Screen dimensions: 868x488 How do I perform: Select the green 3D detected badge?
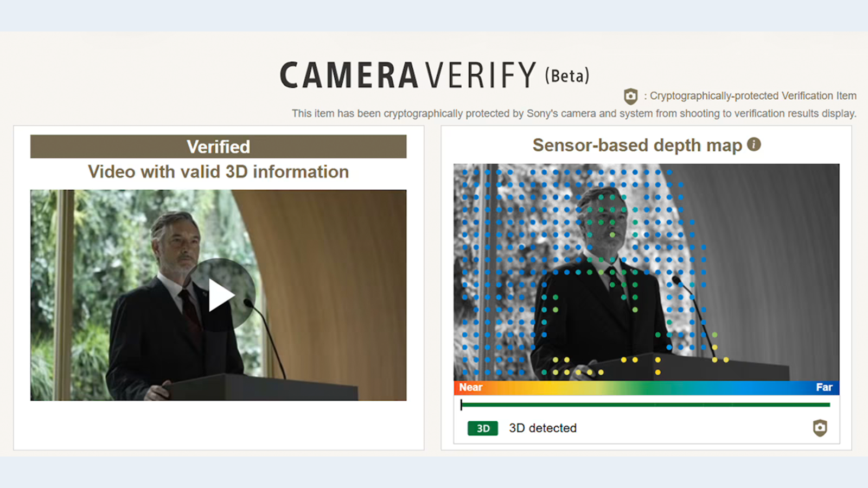pyautogui.click(x=482, y=428)
